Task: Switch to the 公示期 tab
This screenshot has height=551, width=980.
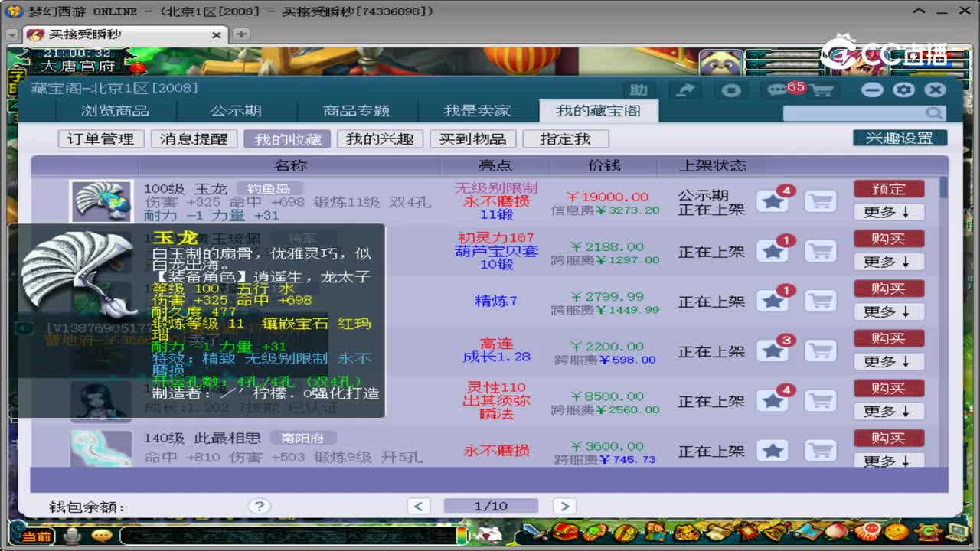Action: pos(236,111)
